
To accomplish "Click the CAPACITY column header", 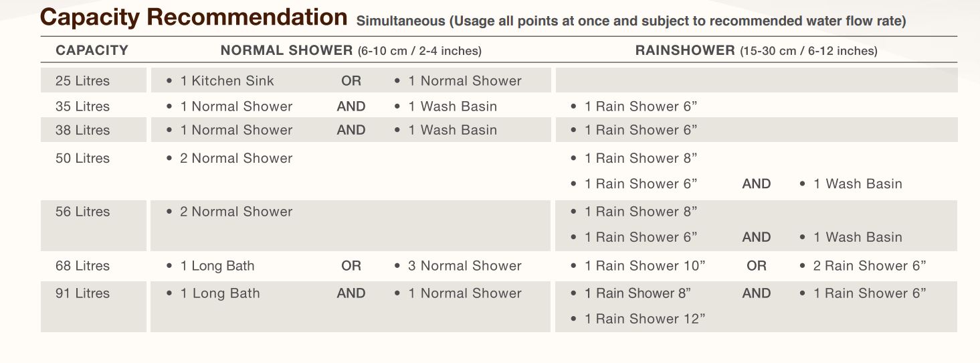I will click(x=92, y=50).
